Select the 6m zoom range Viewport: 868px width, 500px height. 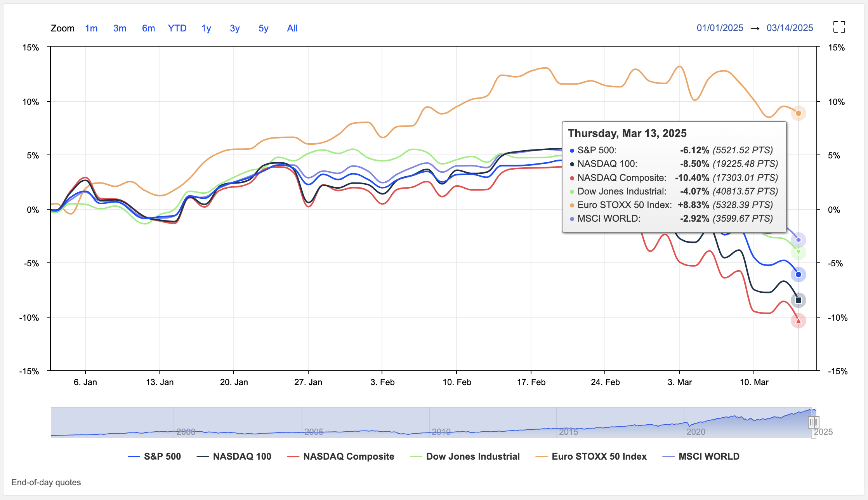click(x=148, y=28)
